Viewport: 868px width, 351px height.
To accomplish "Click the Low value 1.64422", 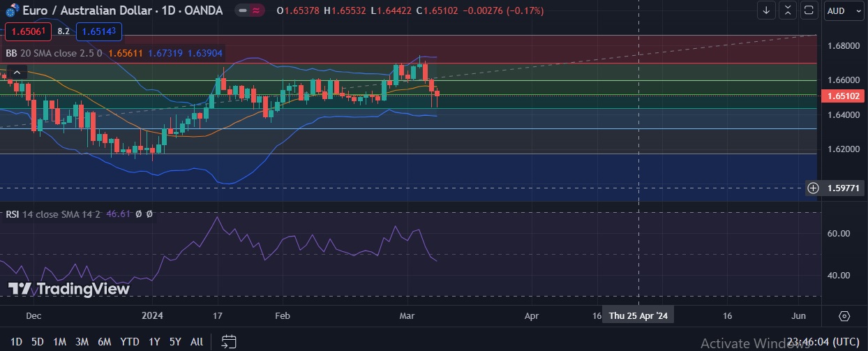I will (393, 10).
